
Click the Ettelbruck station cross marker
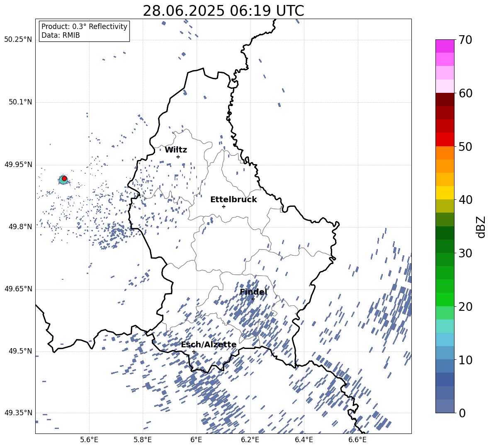point(224,206)
